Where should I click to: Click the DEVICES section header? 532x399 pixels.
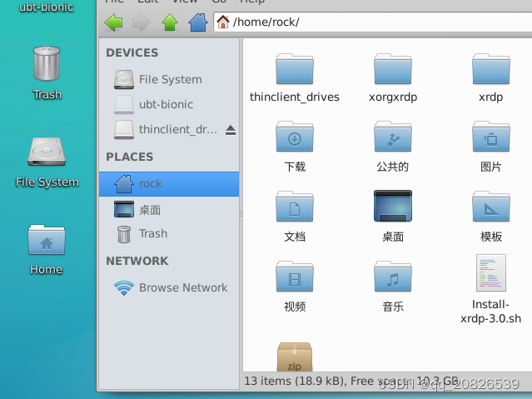click(x=132, y=52)
